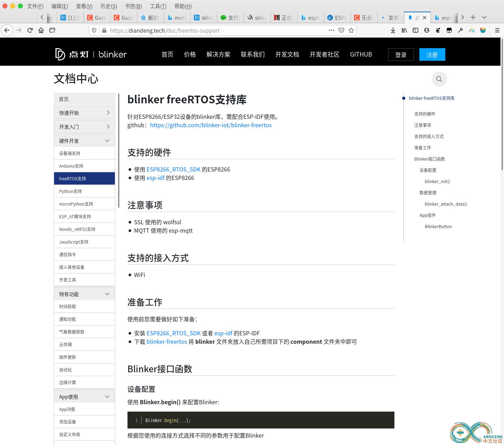Open the 编辑(E) menu
504x445 pixels.
(x=60, y=6)
